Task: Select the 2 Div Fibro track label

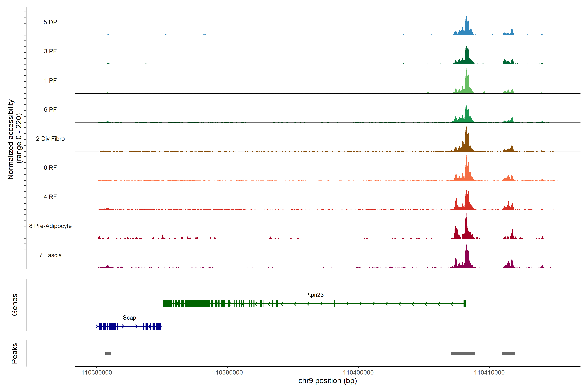Action: click(x=50, y=139)
